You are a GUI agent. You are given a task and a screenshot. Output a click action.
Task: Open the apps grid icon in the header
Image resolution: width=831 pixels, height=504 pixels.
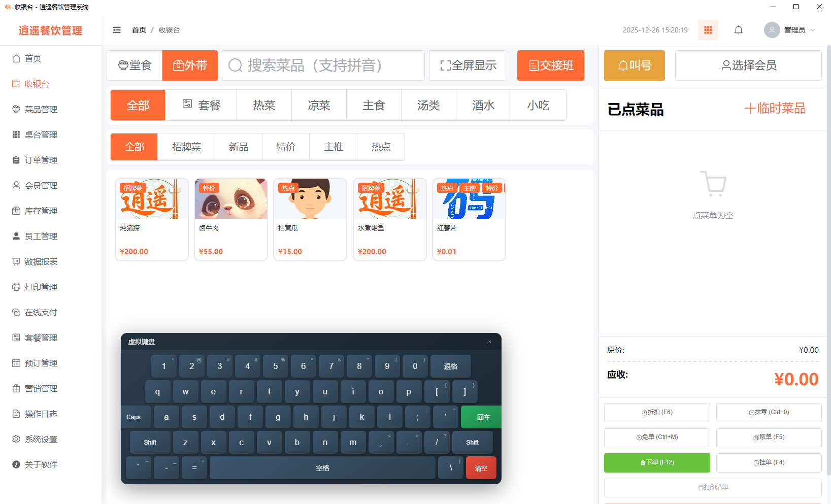[708, 30]
